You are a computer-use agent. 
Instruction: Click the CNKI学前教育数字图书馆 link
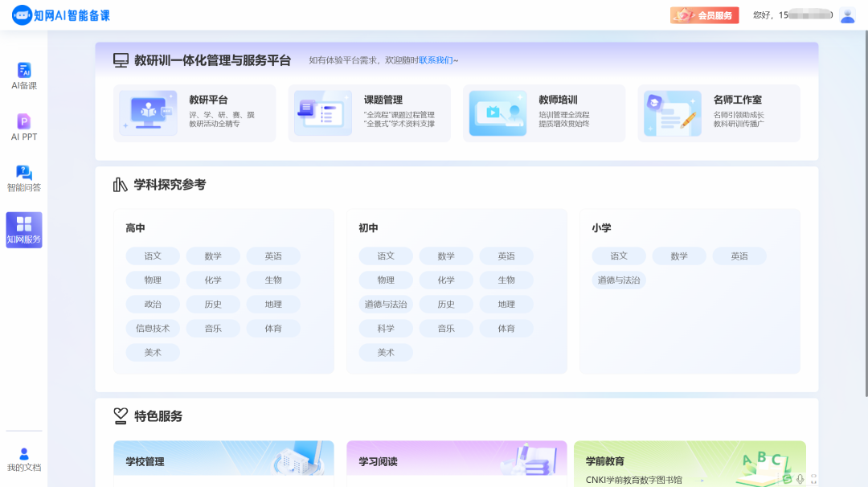(634, 480)
